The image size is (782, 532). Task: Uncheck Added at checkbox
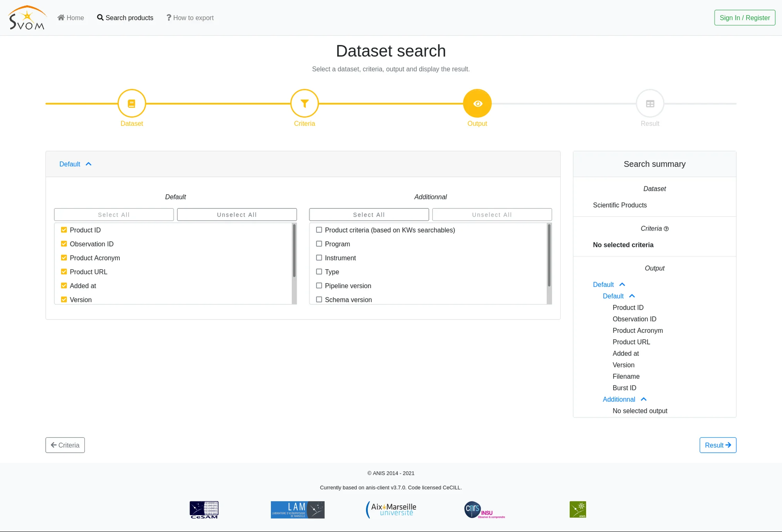coord(64,286)
